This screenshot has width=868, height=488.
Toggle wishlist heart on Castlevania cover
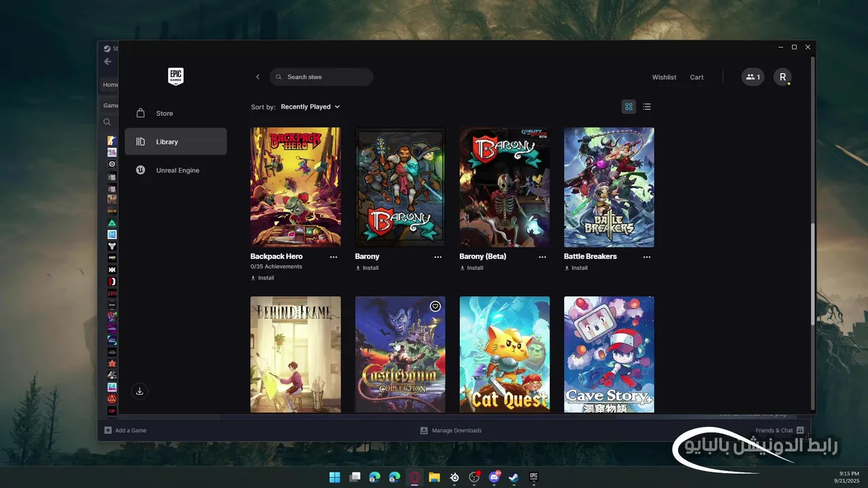click(435, 306)
